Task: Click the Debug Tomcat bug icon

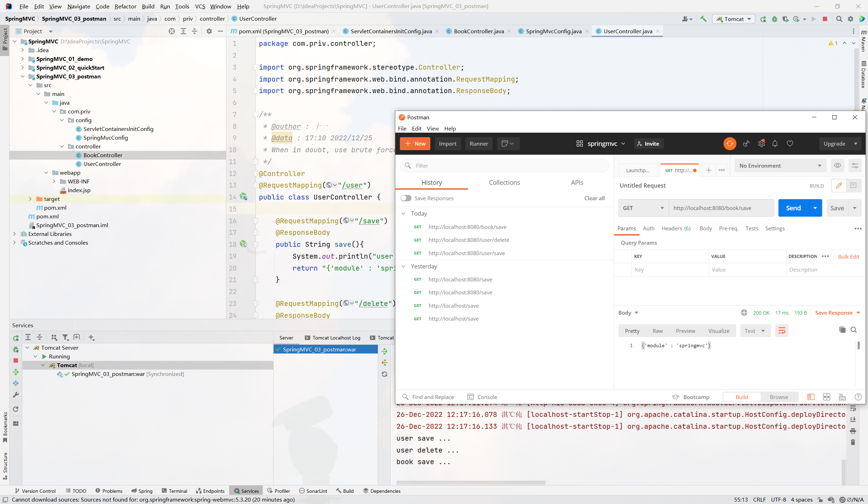Action: click(x=774, y=19)
